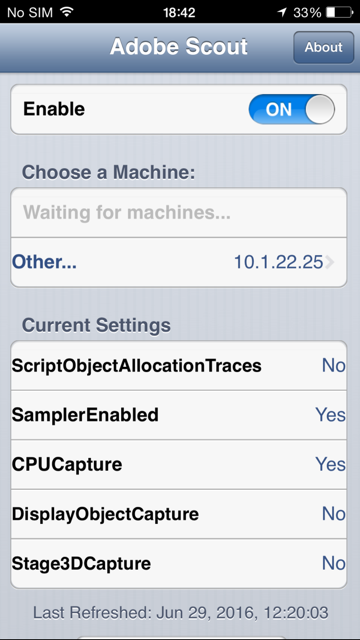The height and width of the screenshot is (640, 360).
Task: Tap the ON label of Enable switch
Action: [x=279, y=109]
